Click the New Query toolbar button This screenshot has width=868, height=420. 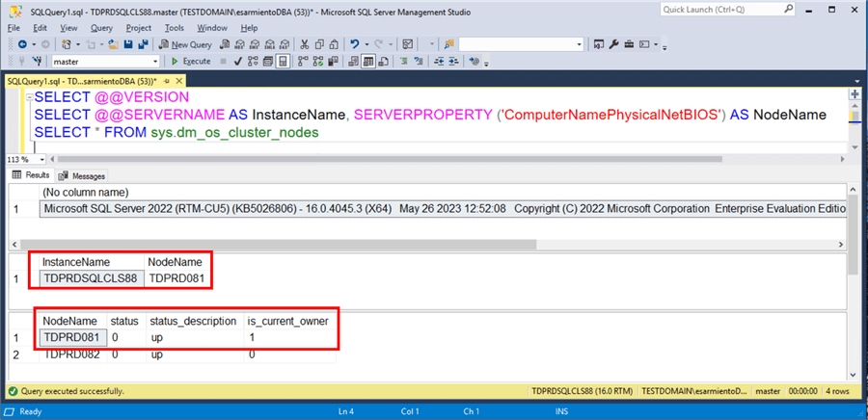point(186,44)
